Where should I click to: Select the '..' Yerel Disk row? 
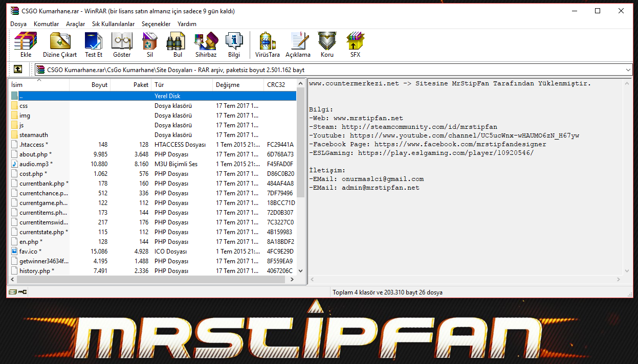pyautogui.click(x=153, y=96)
